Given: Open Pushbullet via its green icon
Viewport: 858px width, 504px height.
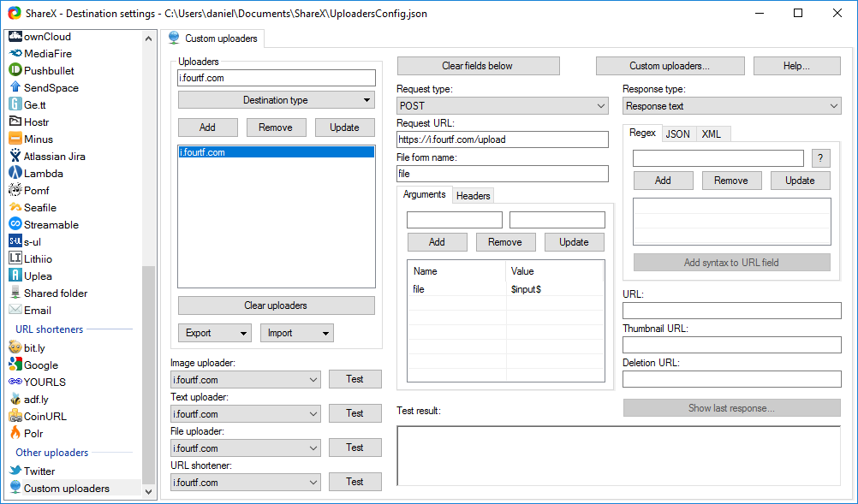Looking at the screenshot, I should tap(15, 70).
